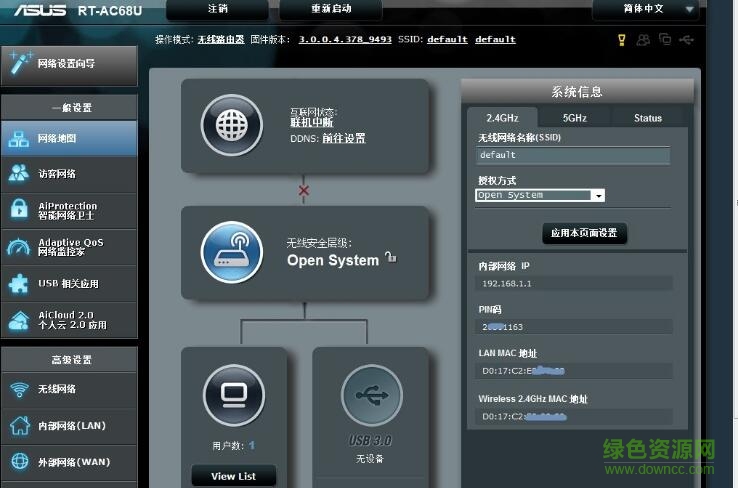
Task: Open USB applications page
Action: (69, 284)
